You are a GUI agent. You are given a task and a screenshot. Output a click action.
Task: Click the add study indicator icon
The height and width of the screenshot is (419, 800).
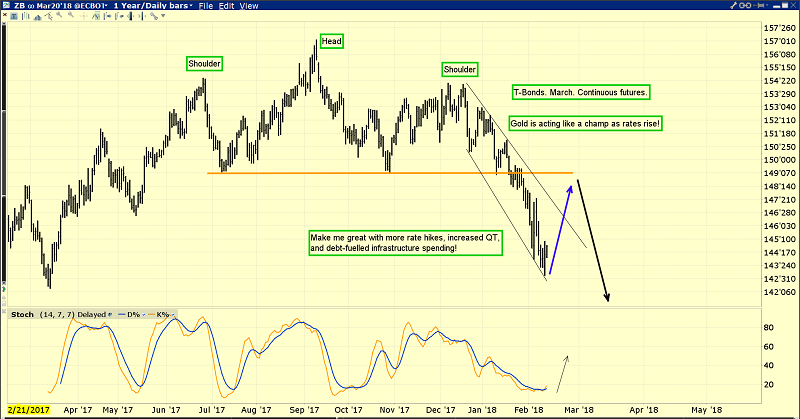[96, 16]
